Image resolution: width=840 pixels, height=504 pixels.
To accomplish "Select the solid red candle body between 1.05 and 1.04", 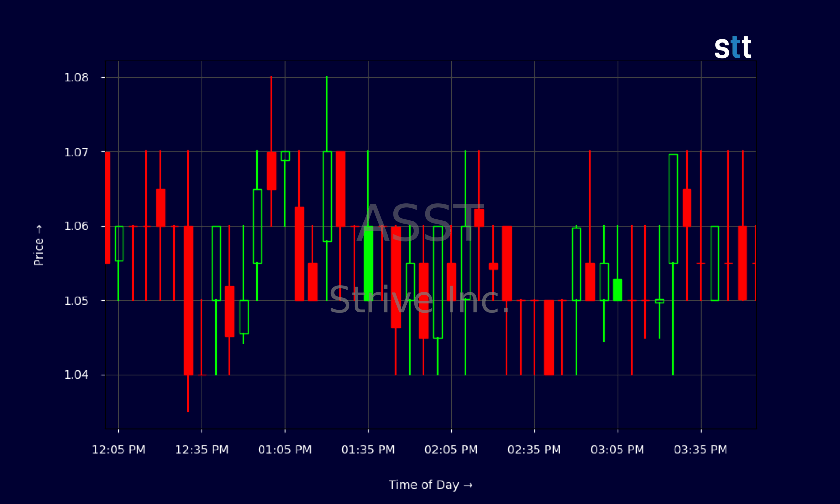I will [x=549, y=338].
